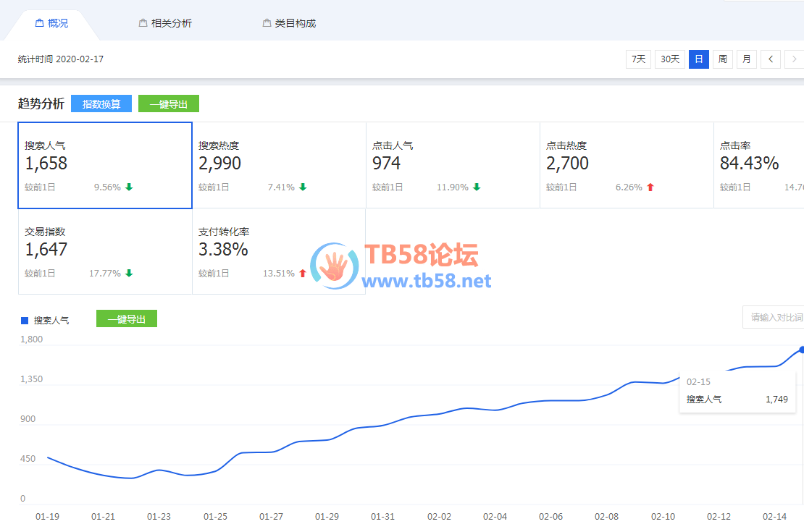804x532 pixels.
Task: Click the red up arrow beside 6.26%
Action: (x=650, y=187)
